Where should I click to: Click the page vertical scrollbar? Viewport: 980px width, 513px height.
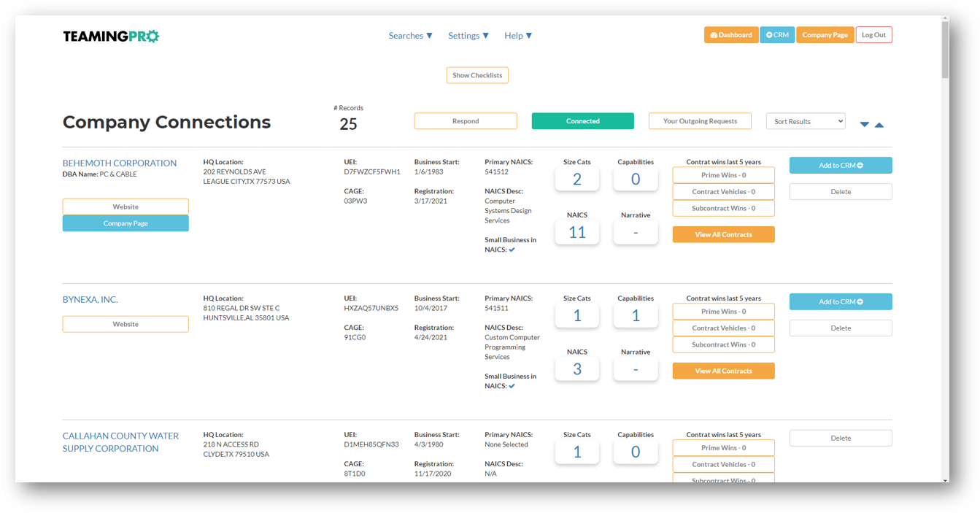(945, 50)
